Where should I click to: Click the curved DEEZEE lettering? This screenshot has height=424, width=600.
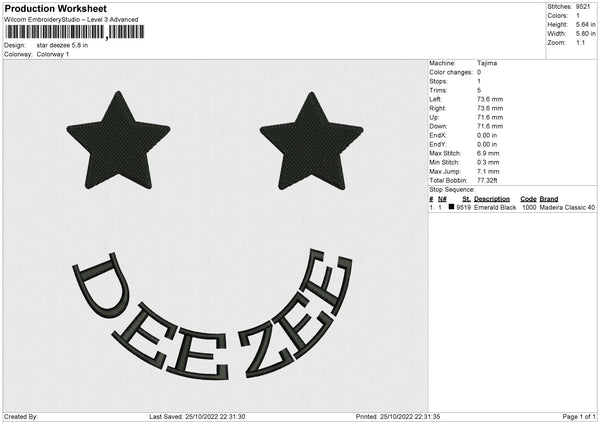pyautogui.click(x=212, y=315)
